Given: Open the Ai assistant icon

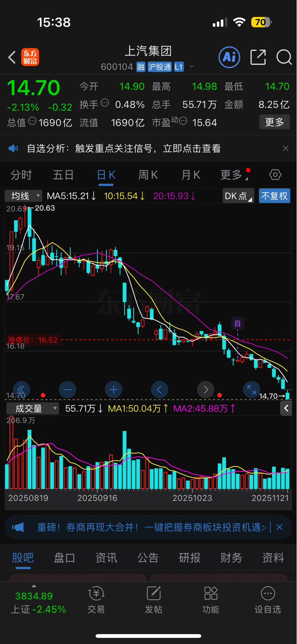Looking at the screenshot, I should point(229,57).
